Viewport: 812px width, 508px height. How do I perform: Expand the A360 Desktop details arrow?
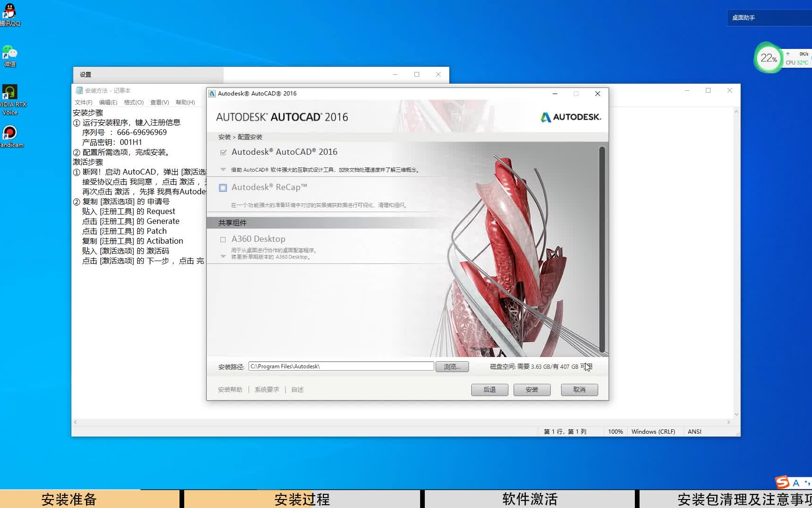click(x=223, y=256)
